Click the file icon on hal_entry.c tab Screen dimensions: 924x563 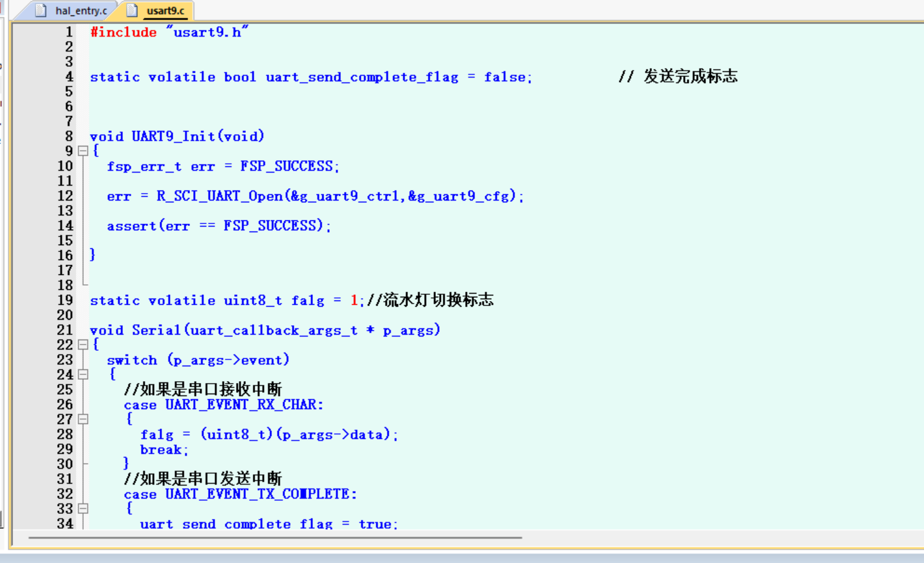tap(41, 11)
